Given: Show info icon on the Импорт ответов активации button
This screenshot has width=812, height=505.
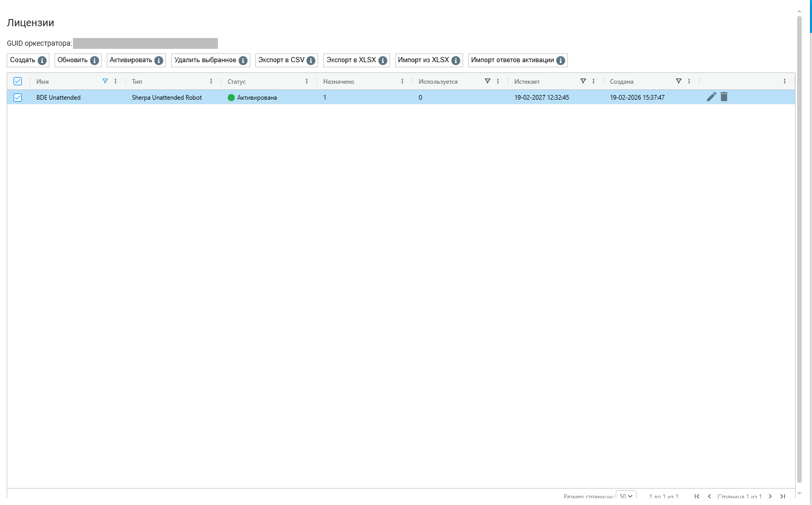Looking at the screenshot, I should coord(561,61).
